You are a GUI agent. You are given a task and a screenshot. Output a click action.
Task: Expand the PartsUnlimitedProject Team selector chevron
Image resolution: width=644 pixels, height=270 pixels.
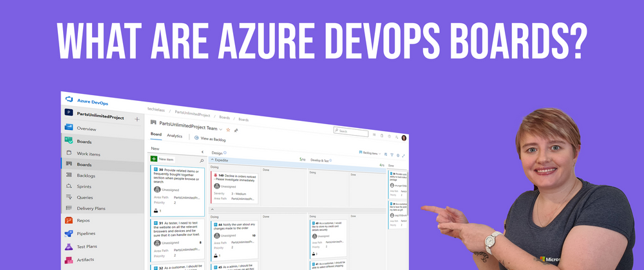tap(220, 128)
